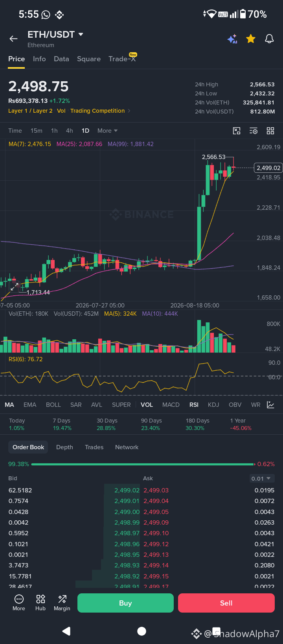The height and width of the screenshot is (644, 283).
Task: Tap the 30 Days 28.85% performance
Action: [x=107, y=424]
